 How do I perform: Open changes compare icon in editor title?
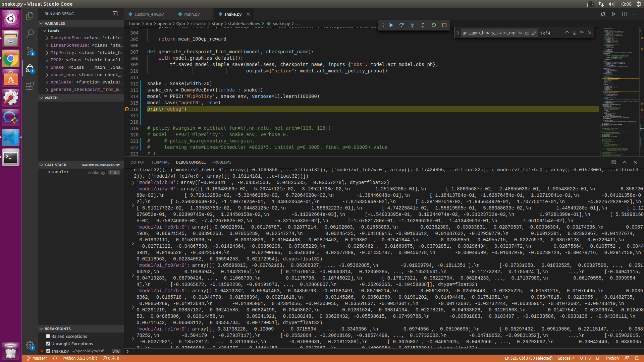(x=603, y=14)
